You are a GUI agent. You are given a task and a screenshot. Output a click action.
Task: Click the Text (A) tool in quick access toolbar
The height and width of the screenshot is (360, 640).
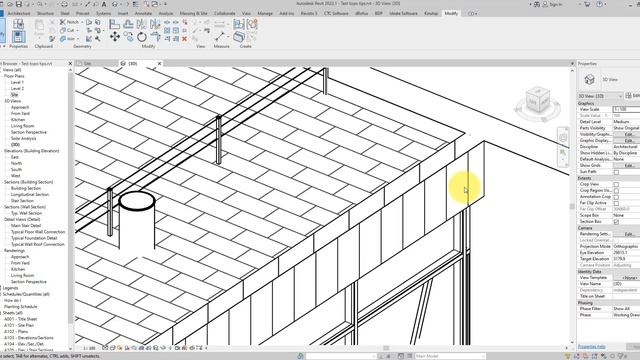[x=104, y=4]
